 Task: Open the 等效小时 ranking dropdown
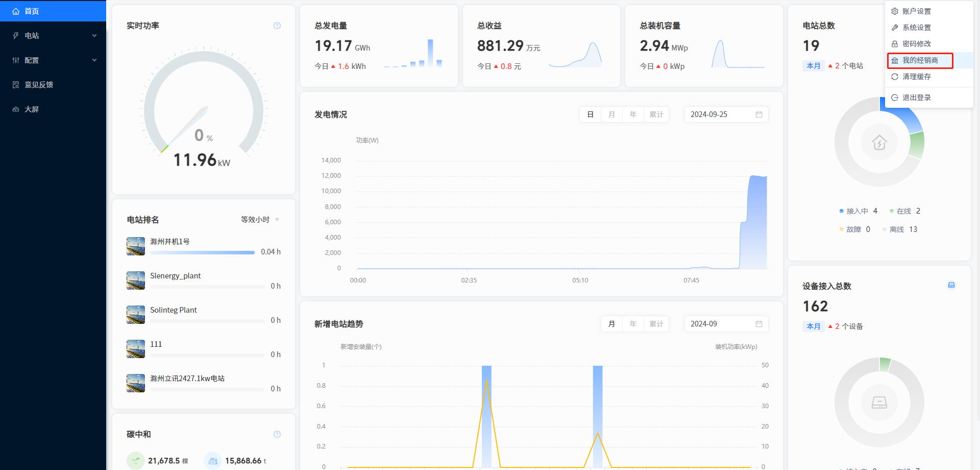pyautogui.click(x=260, y=220)
